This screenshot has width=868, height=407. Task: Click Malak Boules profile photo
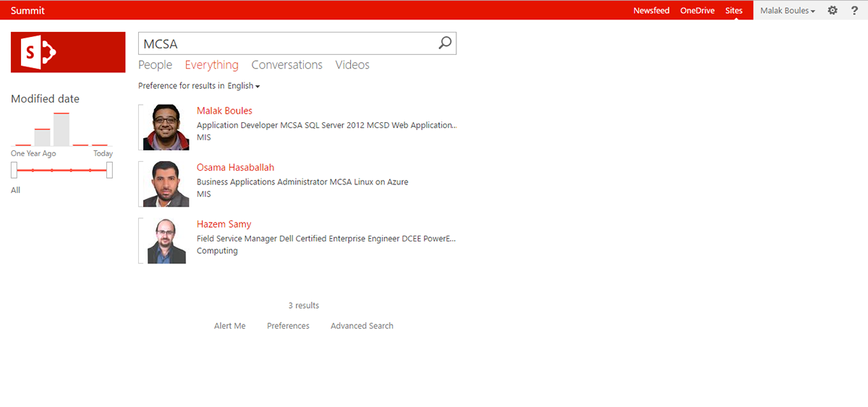click(x=165, y=127)
